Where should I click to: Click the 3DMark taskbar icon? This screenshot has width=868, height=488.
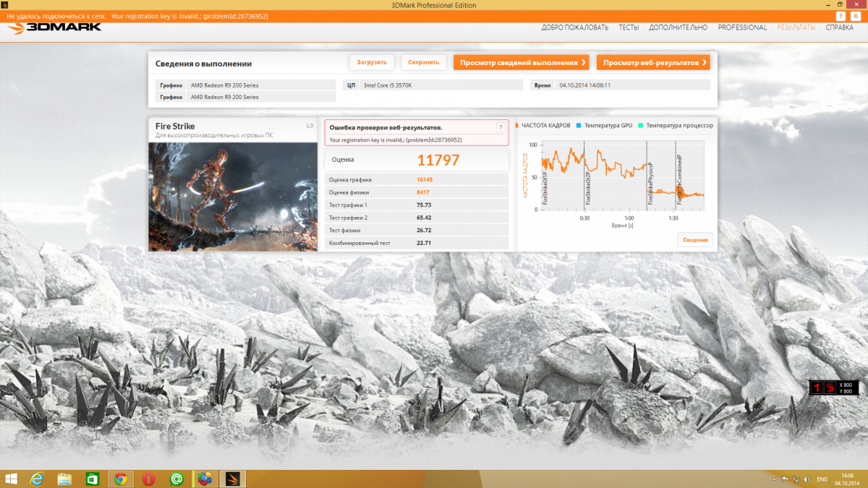click(232, 479)
